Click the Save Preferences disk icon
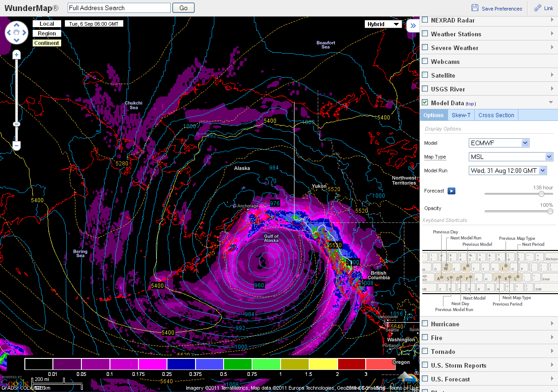Viewport: 558px width, 392px height. (x=475, y=8)
